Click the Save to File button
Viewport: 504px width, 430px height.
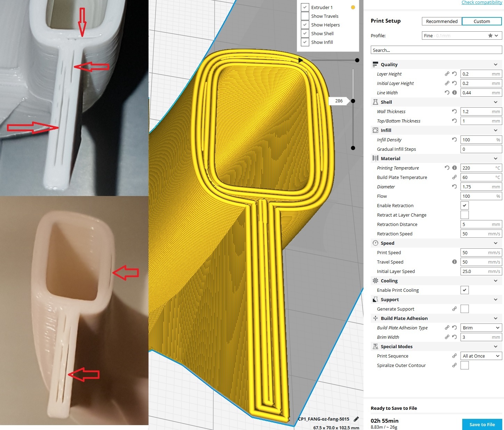pos(482,424)
